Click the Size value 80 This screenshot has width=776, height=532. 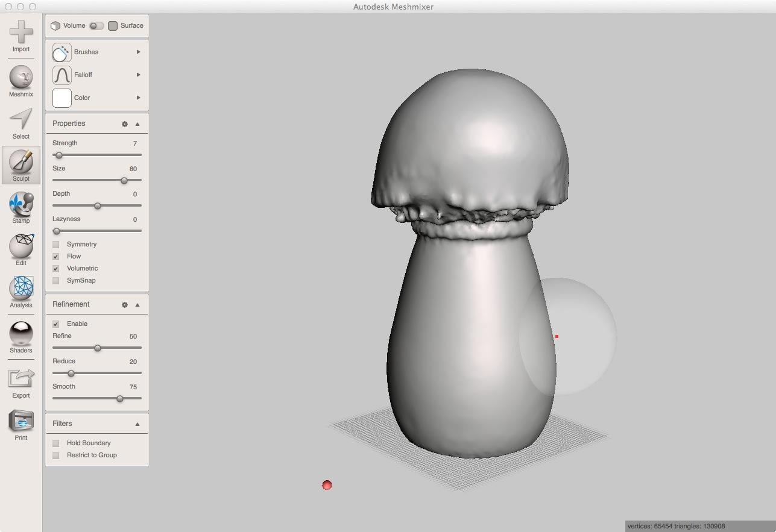(x=133, y=169)
